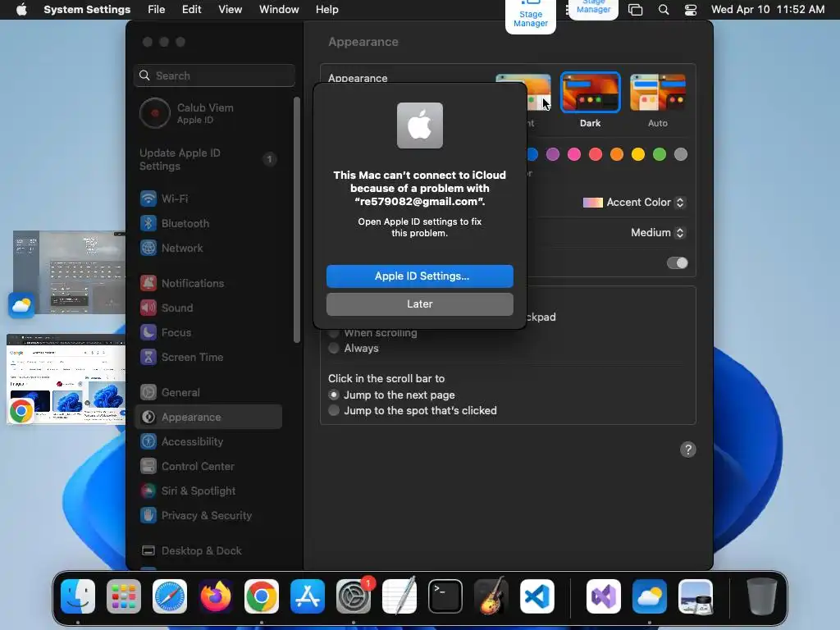
Task: Open the Medium sidebar icon size dropdown
Action: point(659,232)
